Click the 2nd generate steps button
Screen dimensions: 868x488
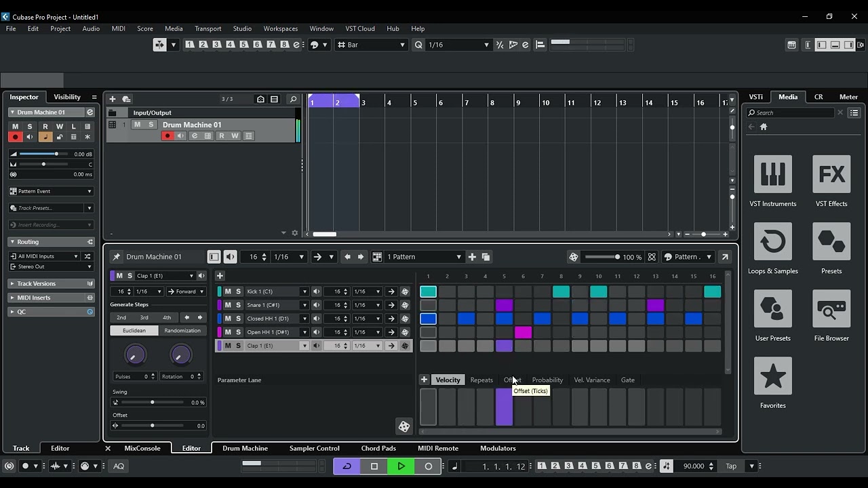(121, 317)
